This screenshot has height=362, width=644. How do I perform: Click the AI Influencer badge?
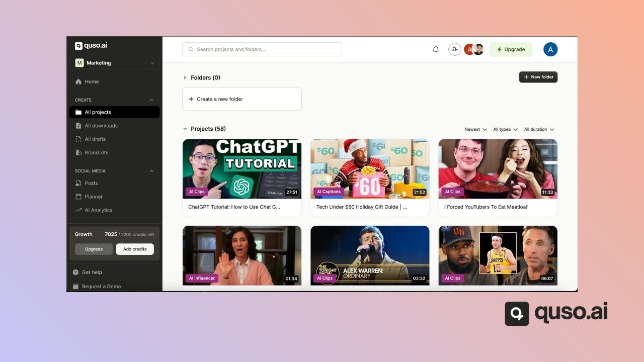click(x=202, y=278)
